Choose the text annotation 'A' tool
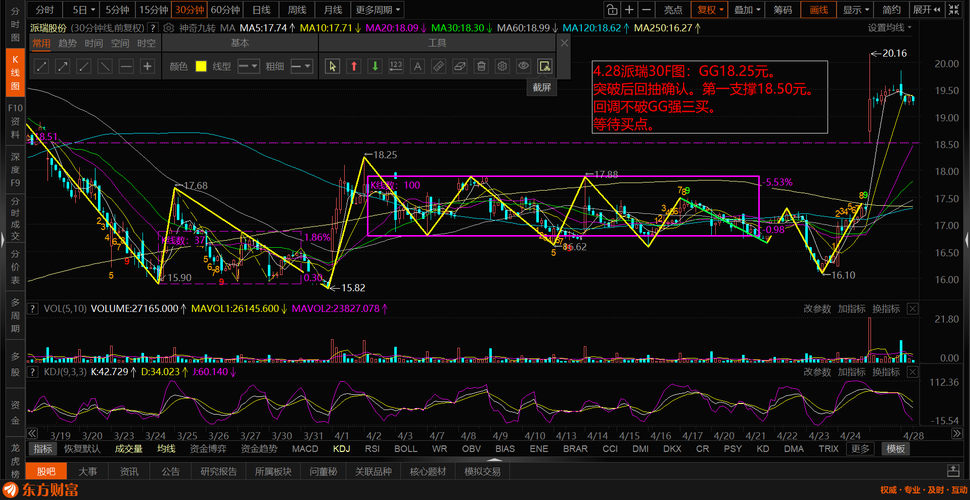Screen dimensions: 970x500 pyautogui.click(x=417, y=66)
